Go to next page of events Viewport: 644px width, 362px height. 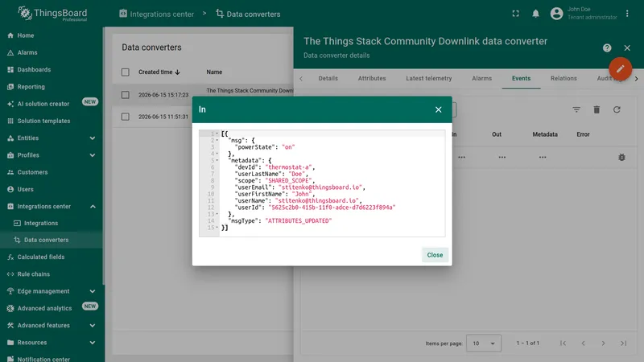click(x=603, y=343)
